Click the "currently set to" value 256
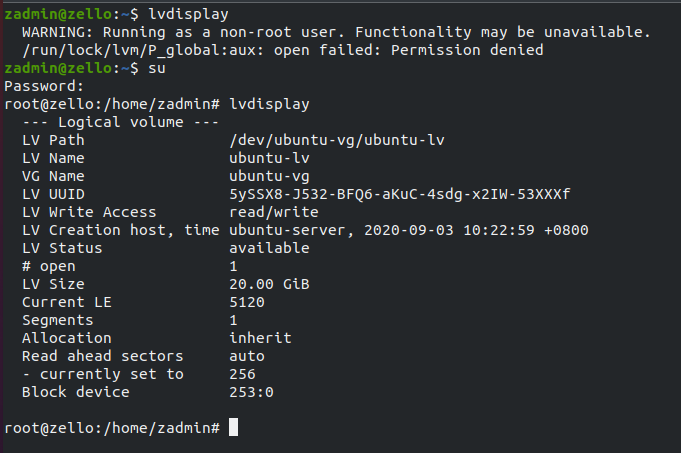The height and width of the screenshot is (453, 681). (242, 374)
